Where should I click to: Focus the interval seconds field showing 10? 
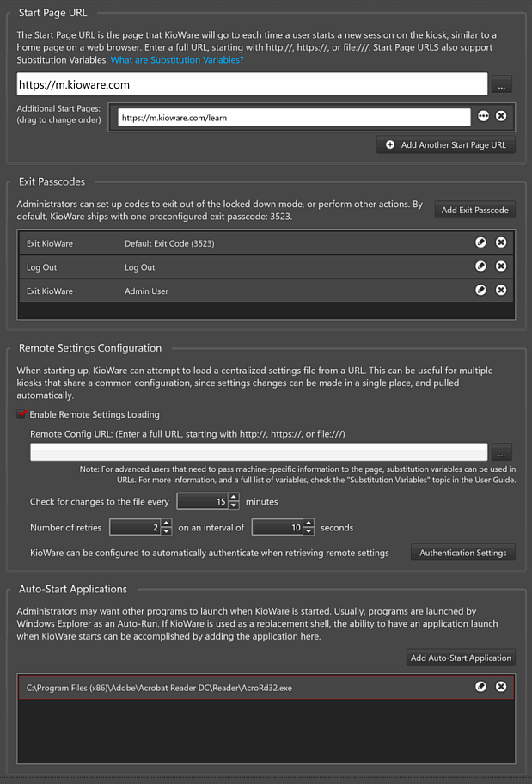278,528
